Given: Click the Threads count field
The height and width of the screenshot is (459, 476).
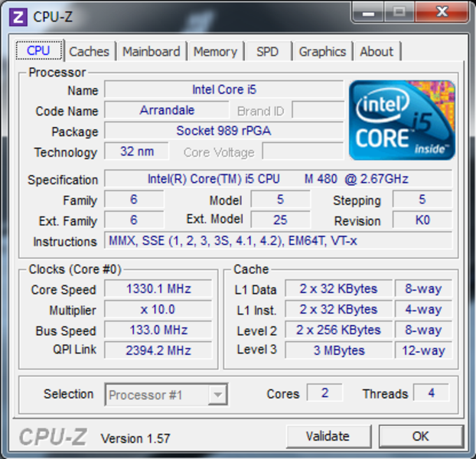Looking at the screenshot, I should click(431, 393).
